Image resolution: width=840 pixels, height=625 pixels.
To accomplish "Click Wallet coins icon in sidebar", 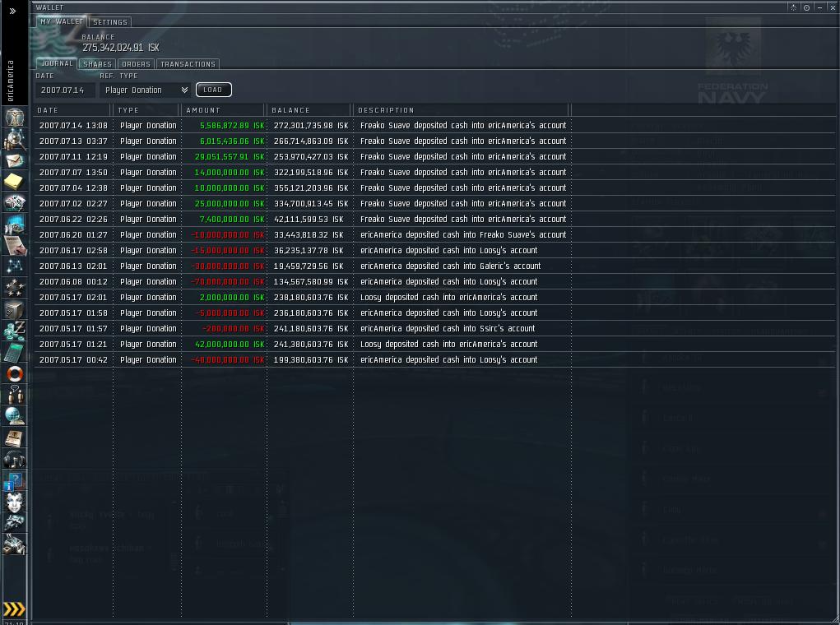I will tap(15, 331).
